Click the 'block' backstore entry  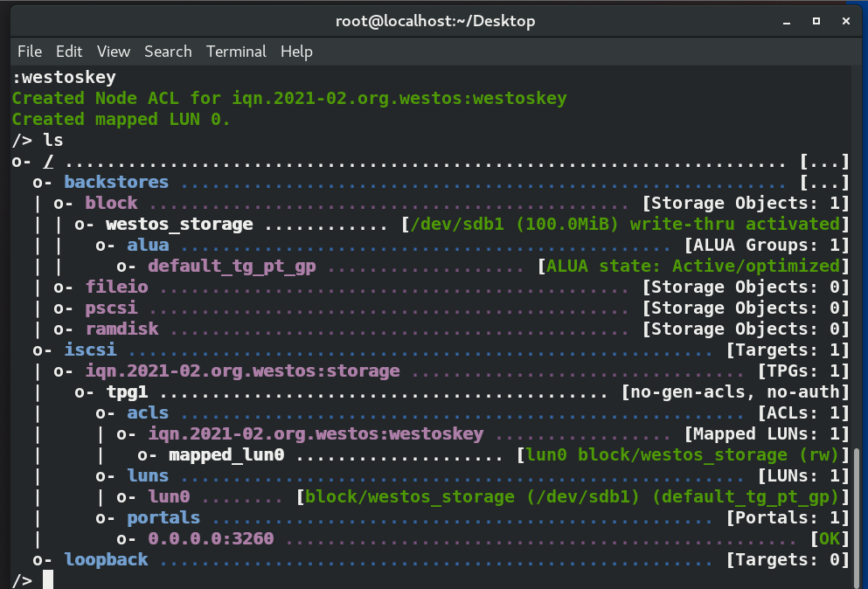tap(111, 203)
